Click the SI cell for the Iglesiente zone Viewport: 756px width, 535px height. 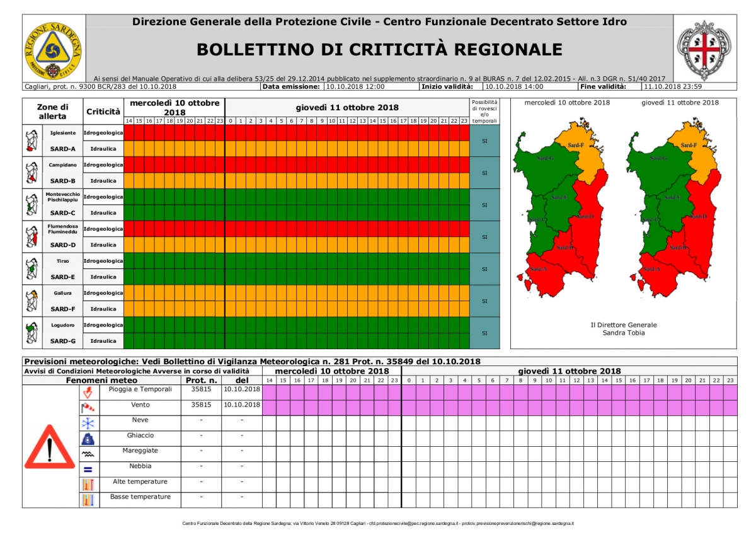coord(484,141)
